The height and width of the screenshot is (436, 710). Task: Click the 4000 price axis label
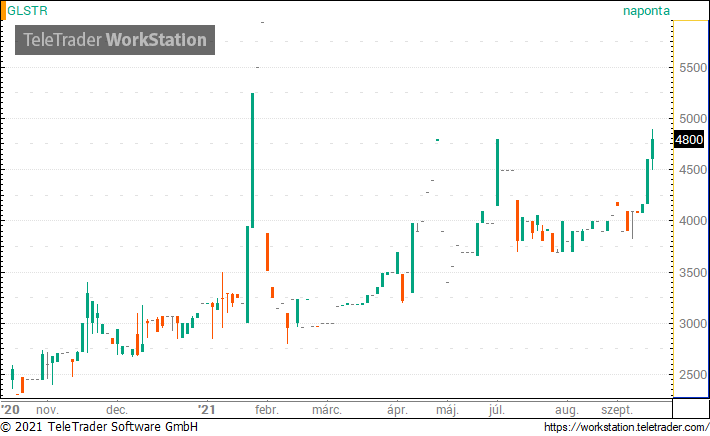click(x=693, y=221)
